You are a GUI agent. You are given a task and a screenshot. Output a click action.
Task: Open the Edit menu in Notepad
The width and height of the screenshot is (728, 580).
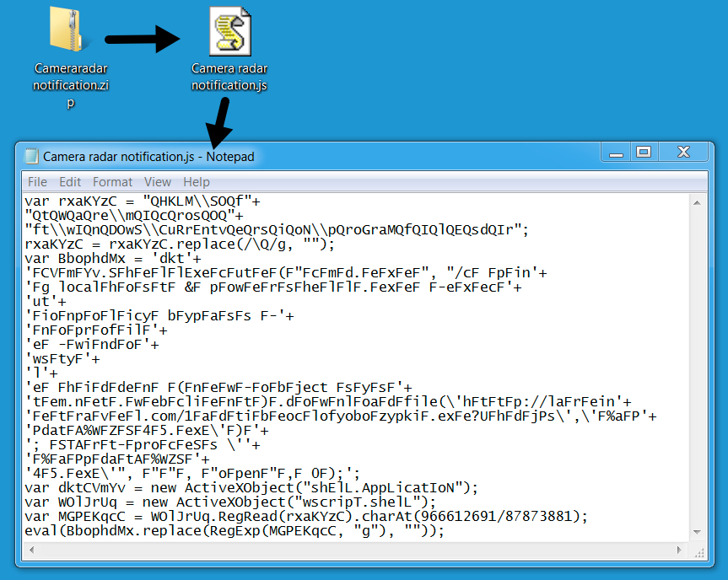70,182
